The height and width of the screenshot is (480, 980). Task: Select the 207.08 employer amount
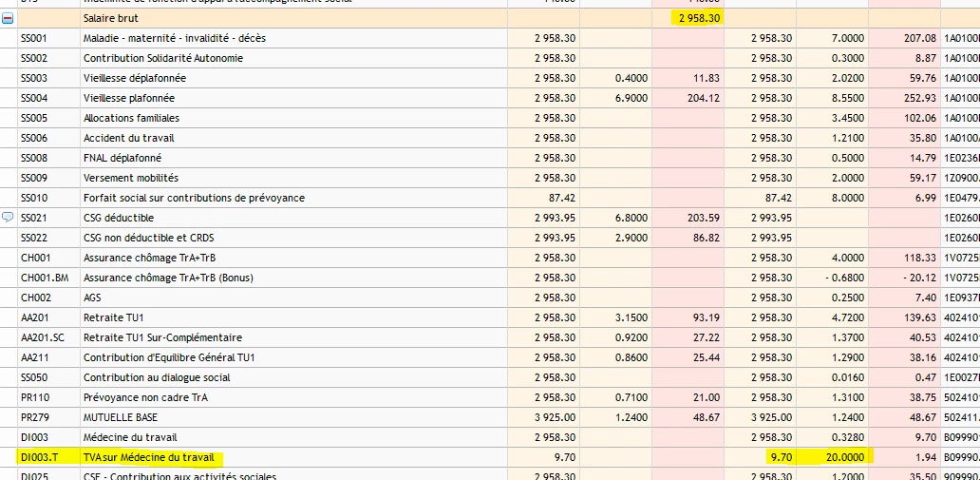(920, 38)
